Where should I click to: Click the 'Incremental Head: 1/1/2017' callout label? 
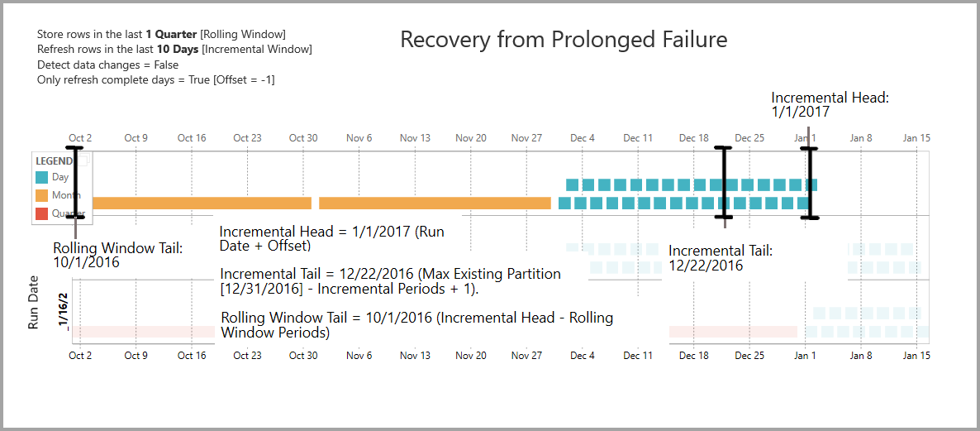tap(830, 104)
